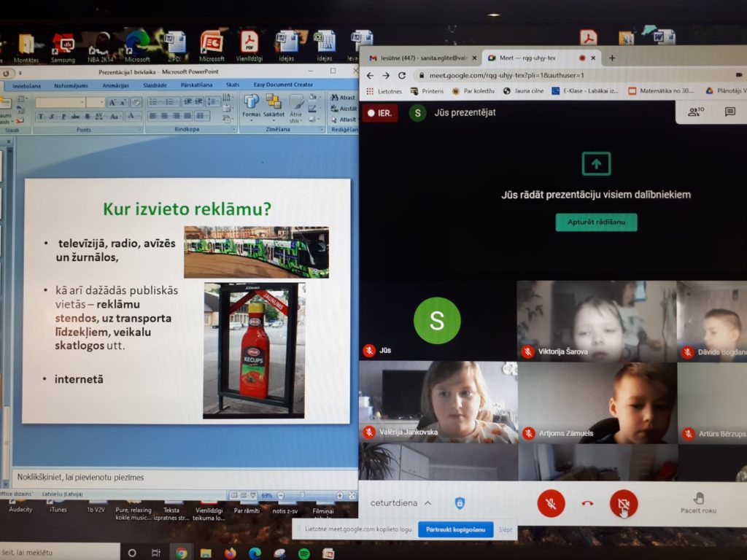The height and width of the screenshot is (560, 747).
Task: Reload the Meet page in Chrome
Action: [401, 75]
